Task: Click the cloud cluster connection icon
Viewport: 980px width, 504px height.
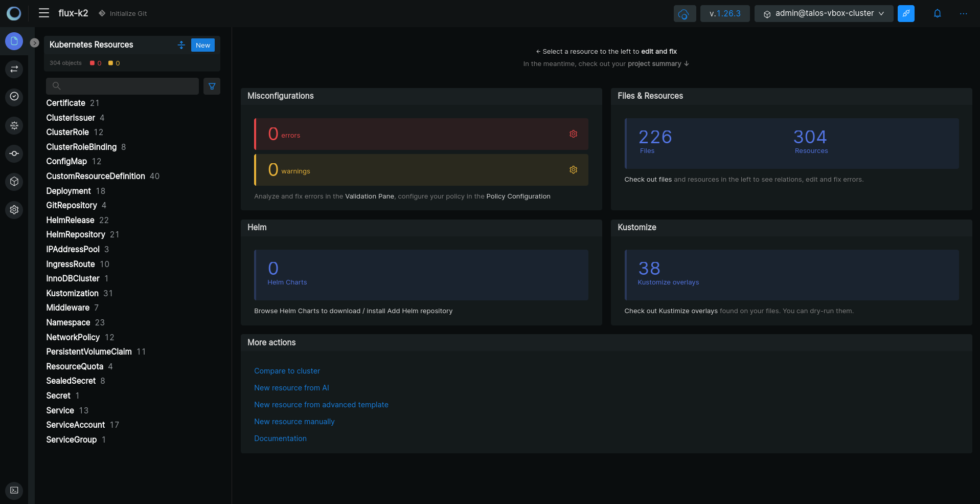Action: (x=684, y=14)
